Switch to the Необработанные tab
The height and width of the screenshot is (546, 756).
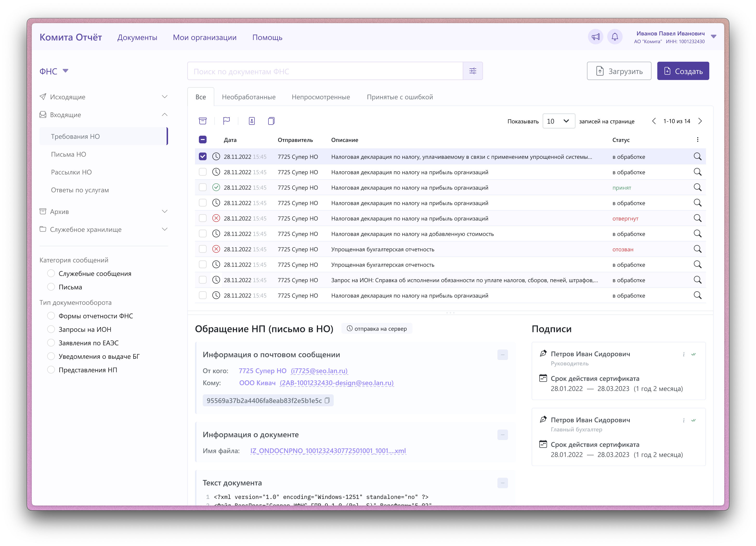point(249,97)
